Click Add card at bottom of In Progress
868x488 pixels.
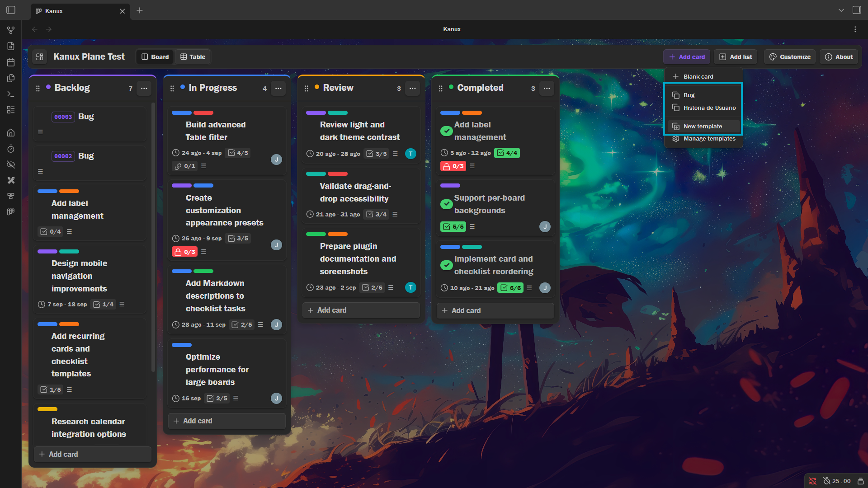[227, 421]
